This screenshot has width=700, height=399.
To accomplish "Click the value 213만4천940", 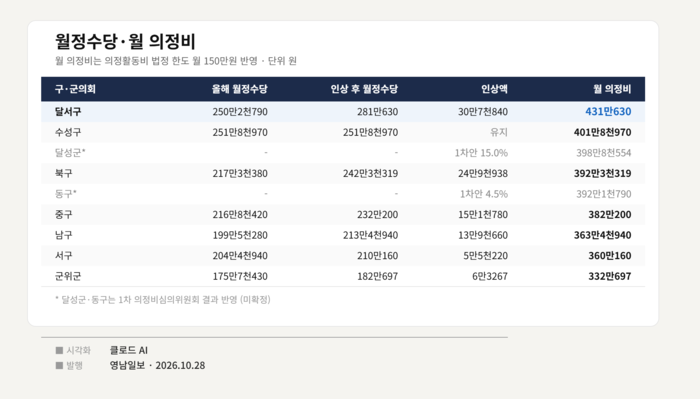I will pyautogui.click(x=371, y=235).
